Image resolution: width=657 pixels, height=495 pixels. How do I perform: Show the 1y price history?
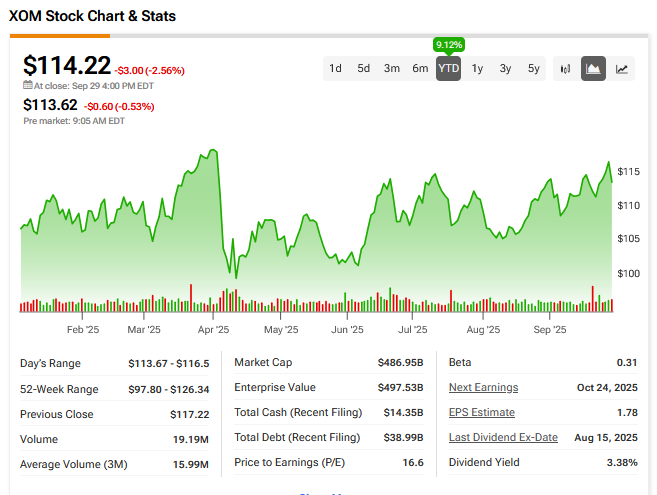point(477,68)
